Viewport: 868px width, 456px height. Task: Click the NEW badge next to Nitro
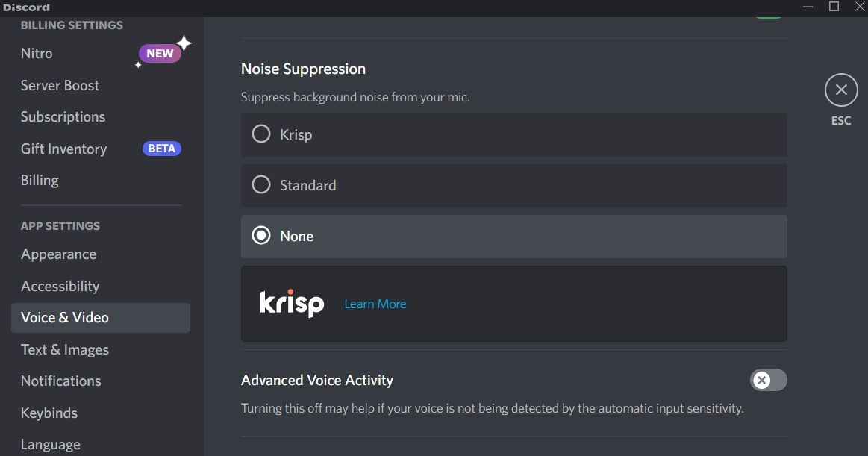click(160, 52)
